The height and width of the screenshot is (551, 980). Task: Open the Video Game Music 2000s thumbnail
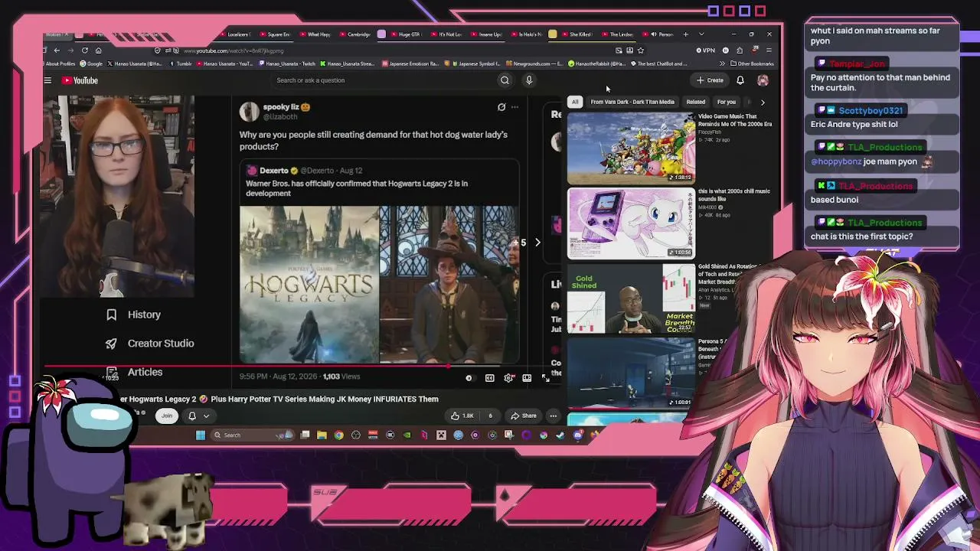[631, 148]
